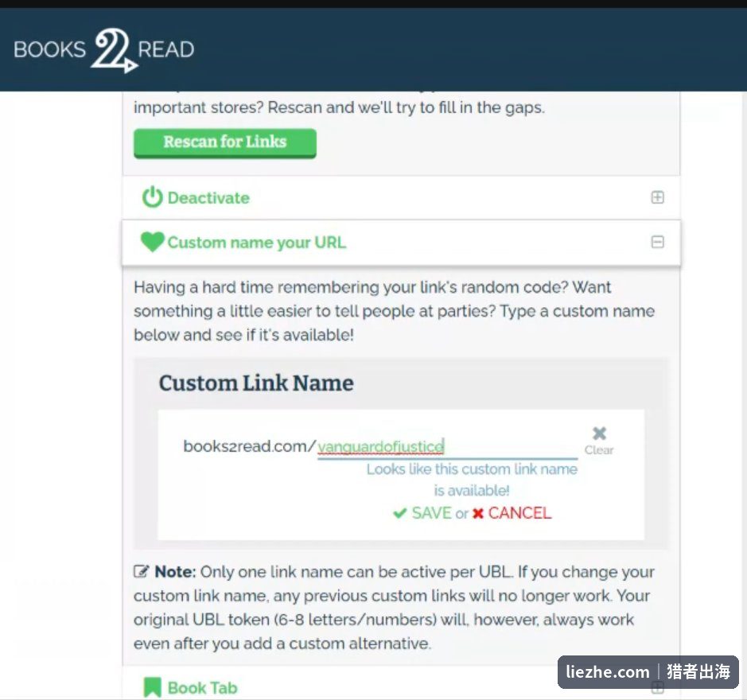747x700 pixels.
Task: Click the green heart icon
Action: (x=153, y=242)
